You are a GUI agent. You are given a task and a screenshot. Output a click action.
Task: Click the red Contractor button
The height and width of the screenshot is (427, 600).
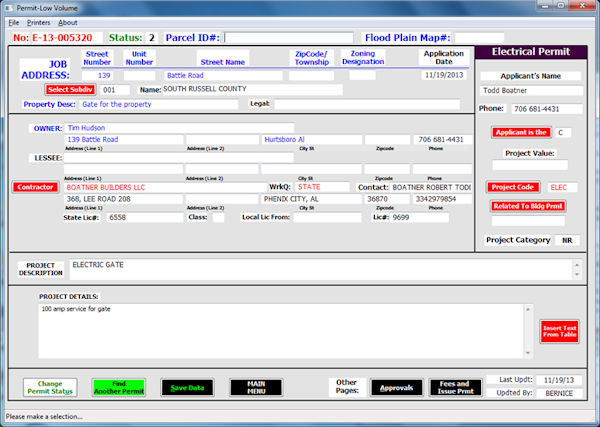(35, 187)
